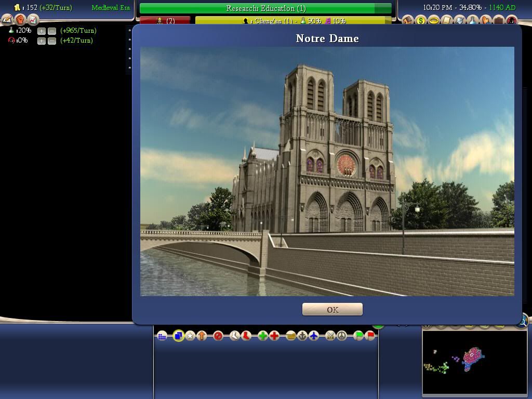532x399 pixels.
Task: Decrease the espionage rate with the minus button
Action: (x=52, y=41)
